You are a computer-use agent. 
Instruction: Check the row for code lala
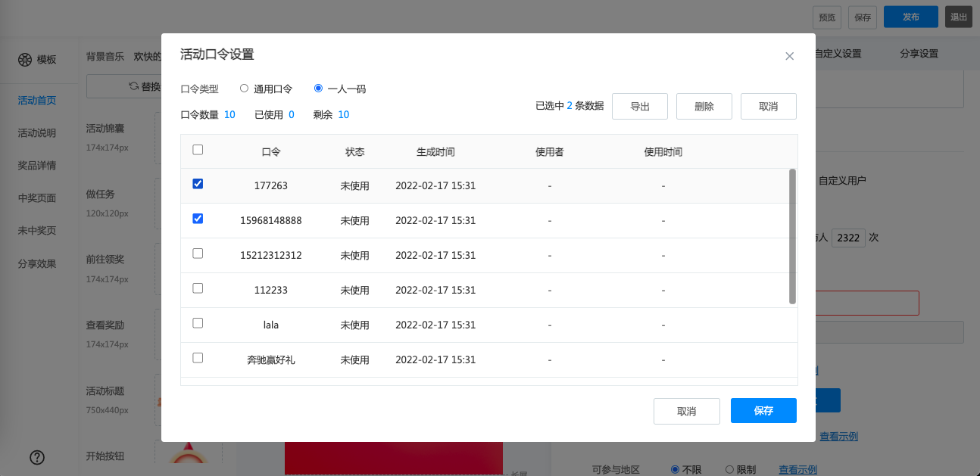point(198,323)
